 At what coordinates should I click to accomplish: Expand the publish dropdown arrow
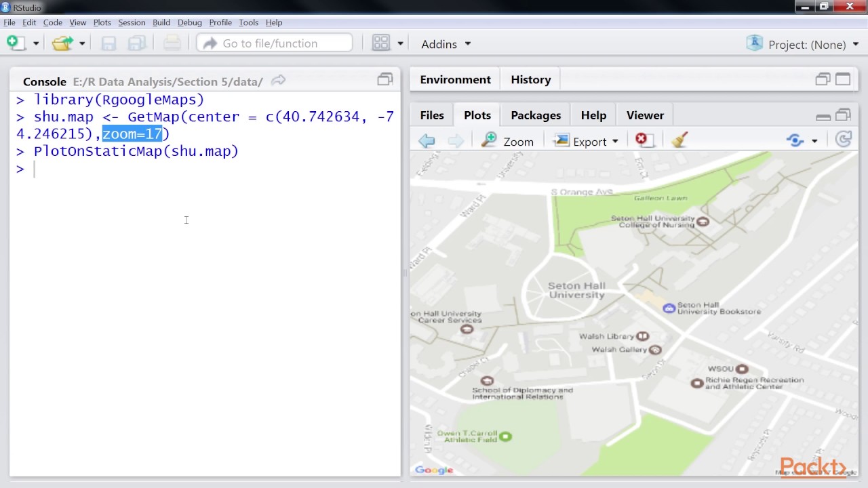814,141
